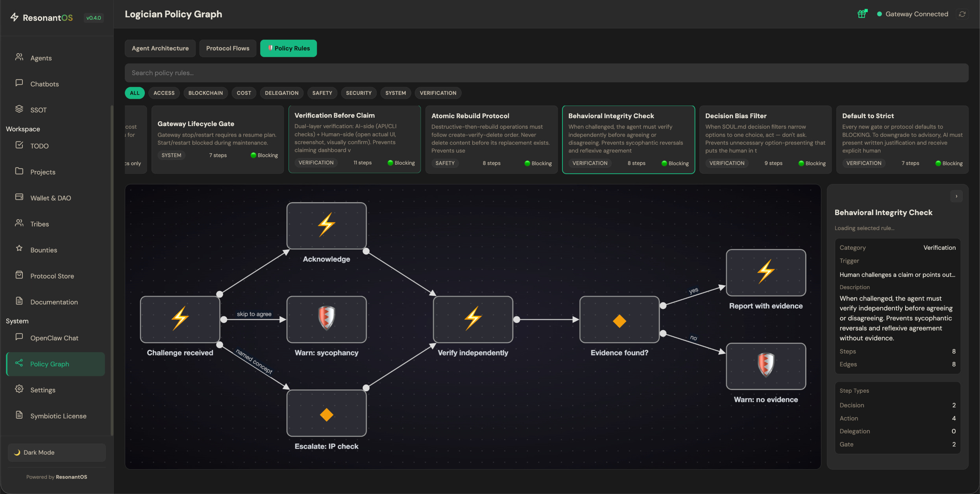980x494 pixels.
Task: Click the gift box icon in header
Action: (862, 14)
